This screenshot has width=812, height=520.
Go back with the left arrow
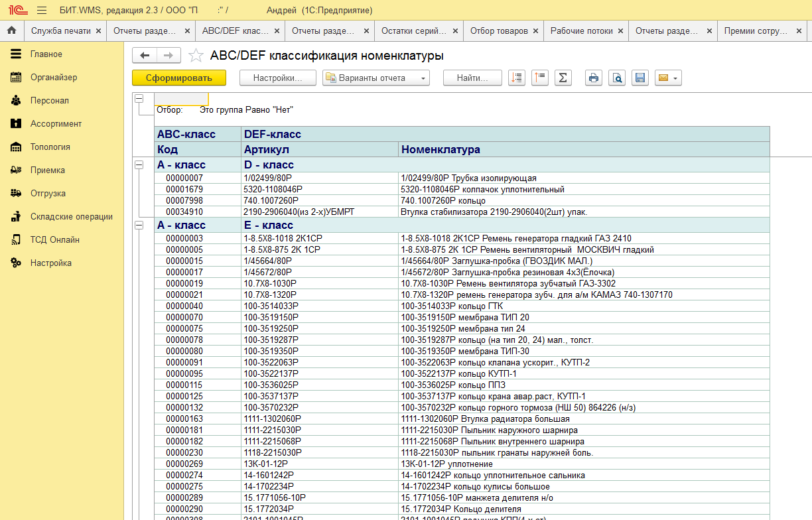coord(145,56)
